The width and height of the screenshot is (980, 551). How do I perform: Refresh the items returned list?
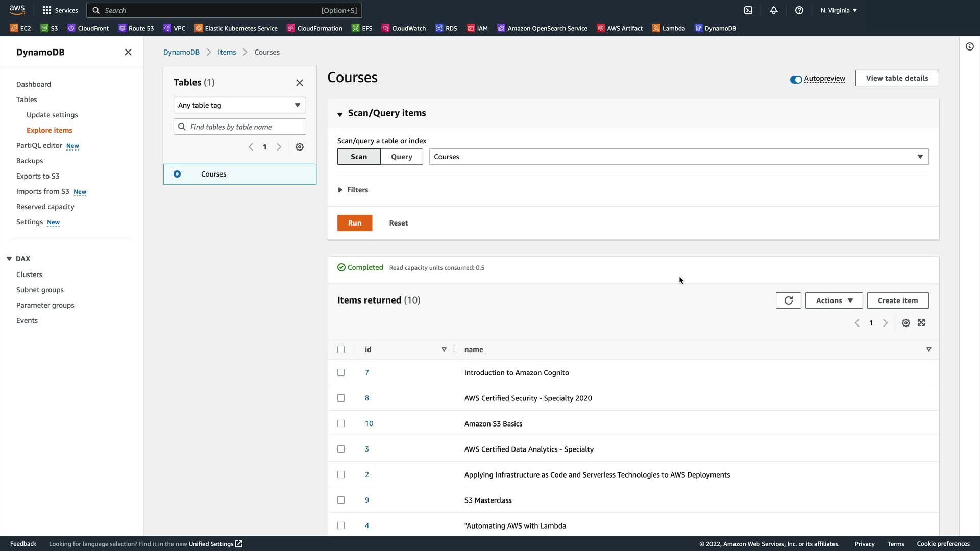pyautogui.click(x=788, y=300)
